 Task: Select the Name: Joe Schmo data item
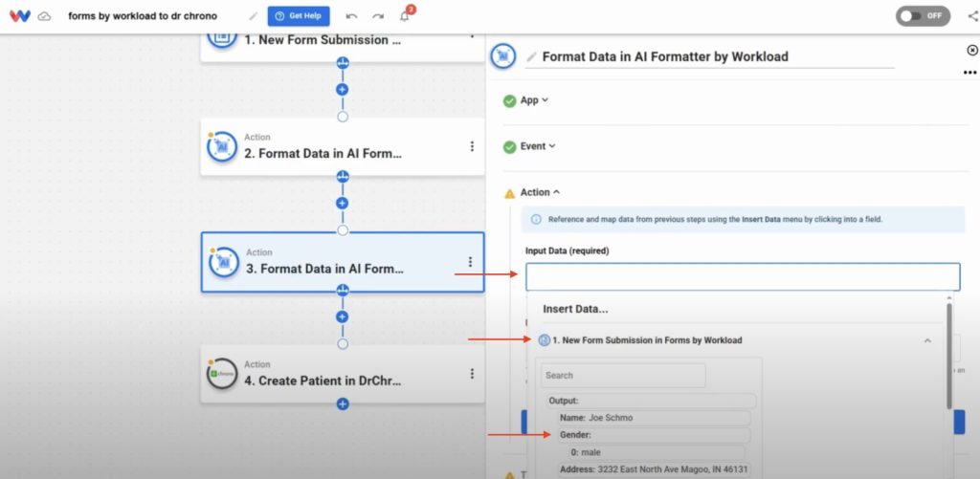(654, 418)
